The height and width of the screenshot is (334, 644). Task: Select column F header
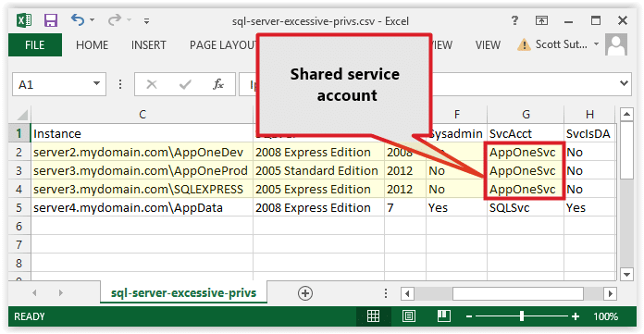coord(457,114)
